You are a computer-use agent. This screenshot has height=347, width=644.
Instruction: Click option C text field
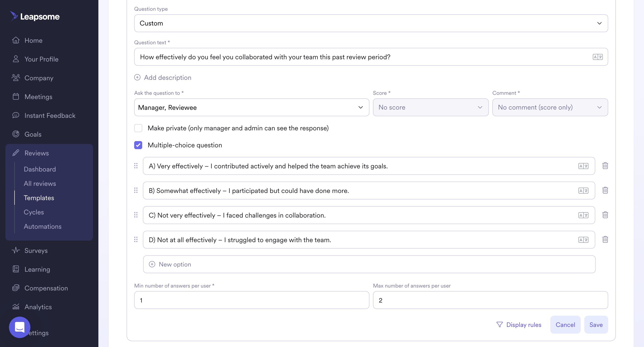pyautogui.click(x=369, y=215)
